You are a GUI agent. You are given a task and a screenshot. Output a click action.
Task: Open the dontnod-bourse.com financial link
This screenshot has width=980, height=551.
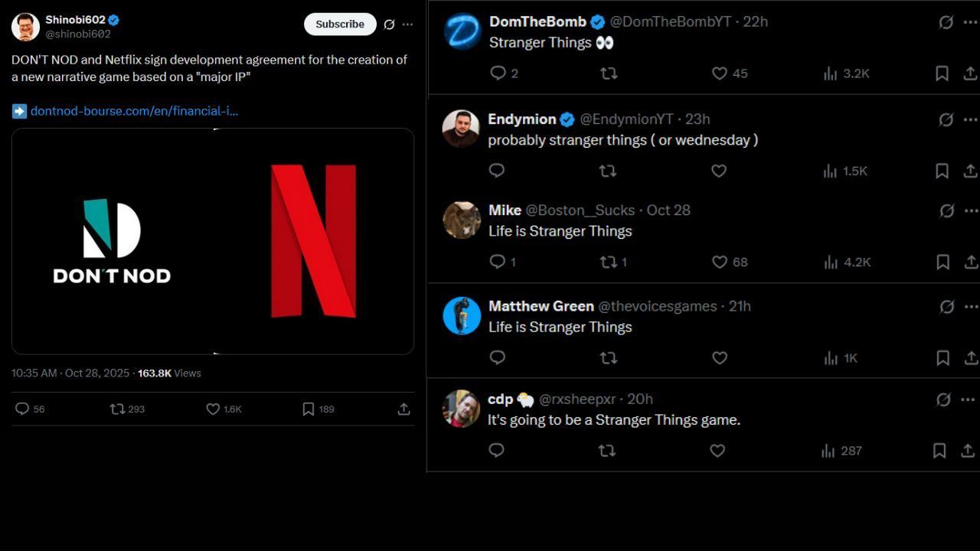click(x=134, y=111)
